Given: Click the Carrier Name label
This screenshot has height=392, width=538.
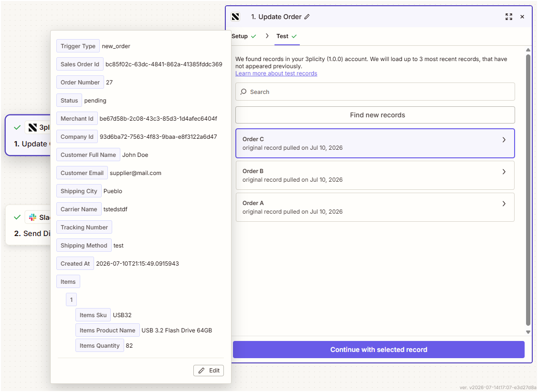Looking at the screenshot, I should (x=79, y=209).
